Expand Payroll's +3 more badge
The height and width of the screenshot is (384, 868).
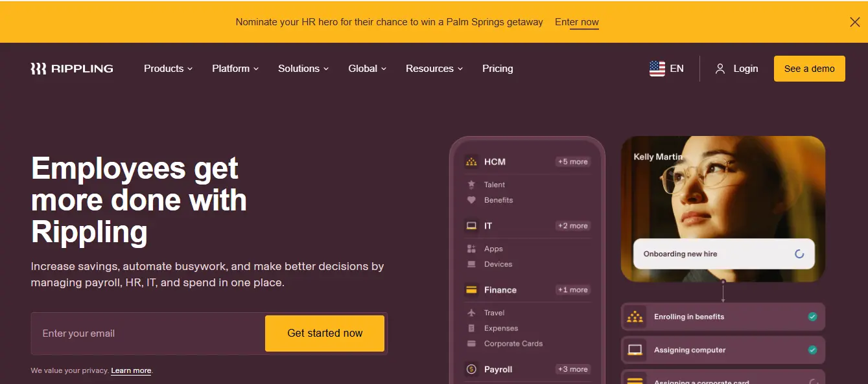(x=573, y=370)
